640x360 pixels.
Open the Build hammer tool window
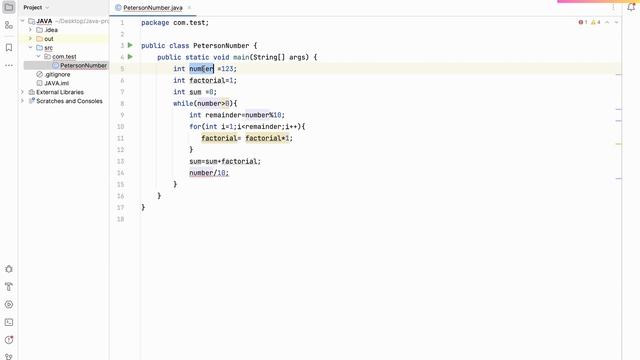pos(9,287)
